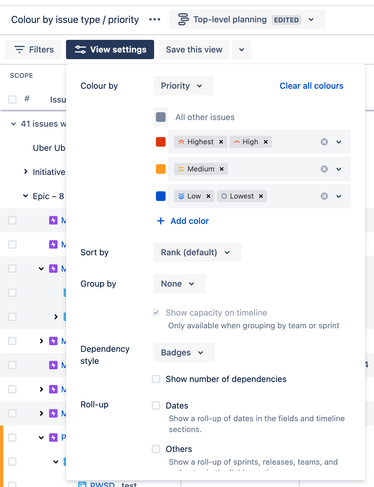
Task: Open the Top-level planning view selector
Action: 247,19
